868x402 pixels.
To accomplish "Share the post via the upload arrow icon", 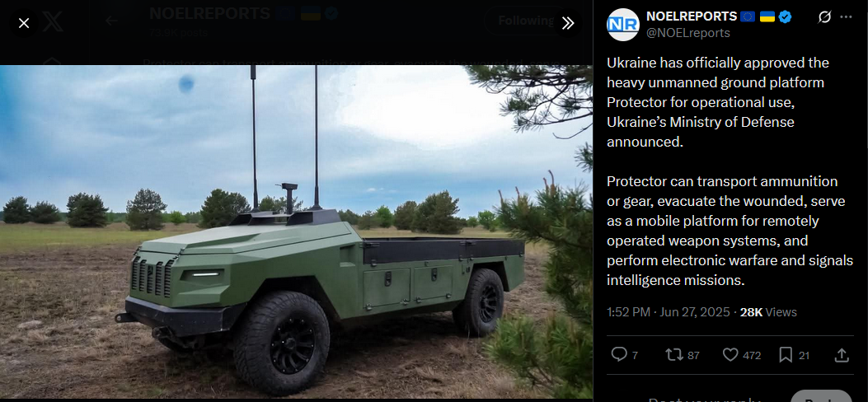I will coord(842,354).
